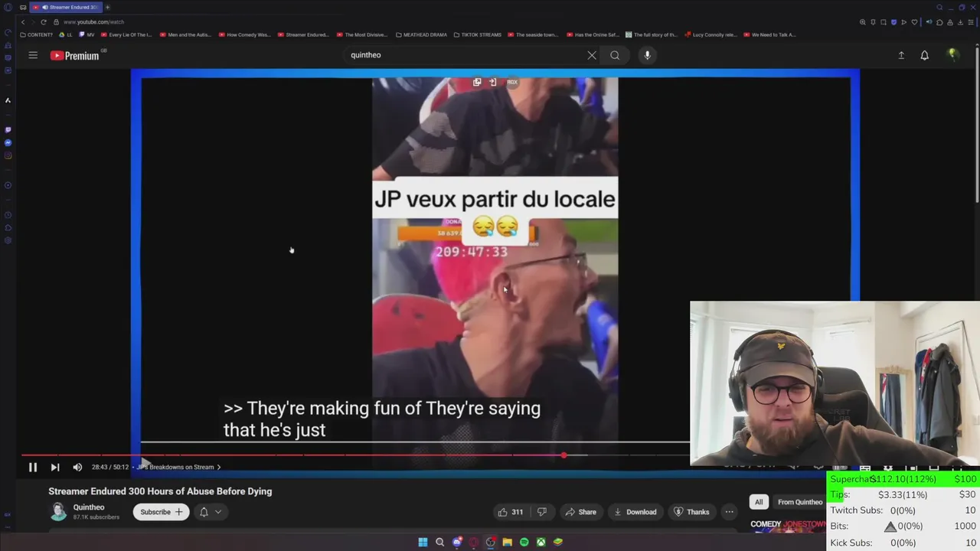Open the MEATHEAD DRAMA bookmark folder
The width and height of the screenshot is (980, 551).
[x=421, y=34]
